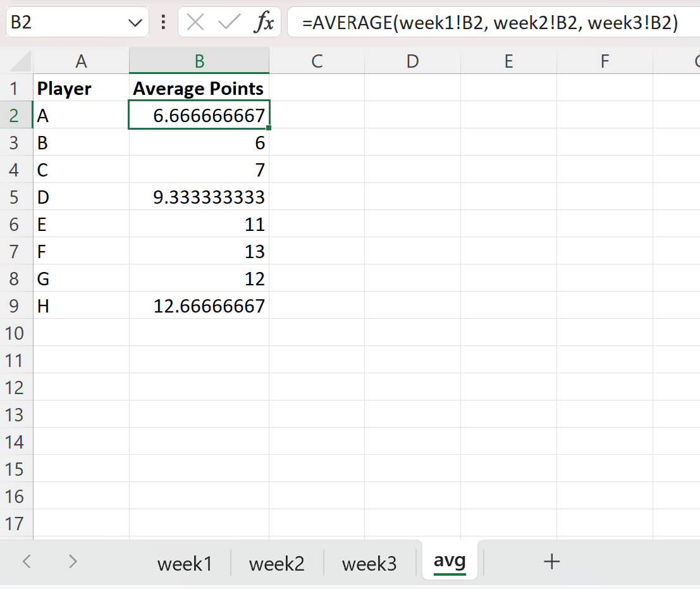Open the three-dot menu beside the Name Box
Screen dimensions: 700x589
(x=163, y=21)
